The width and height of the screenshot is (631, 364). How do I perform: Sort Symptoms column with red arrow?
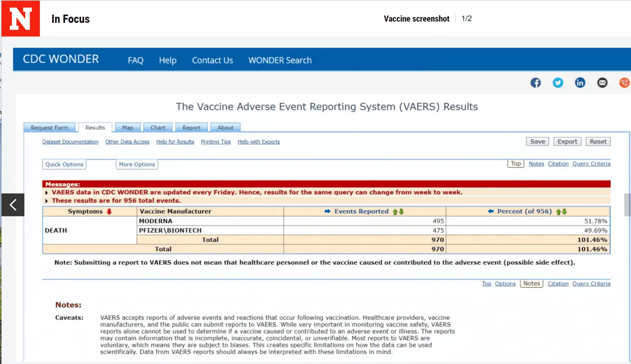click(x=109, y=212)
